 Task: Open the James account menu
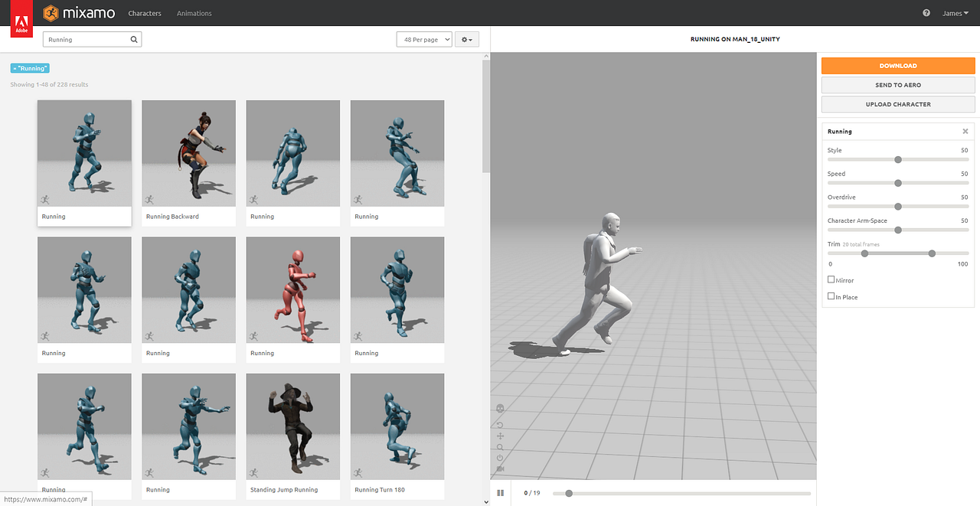(955, 12)
